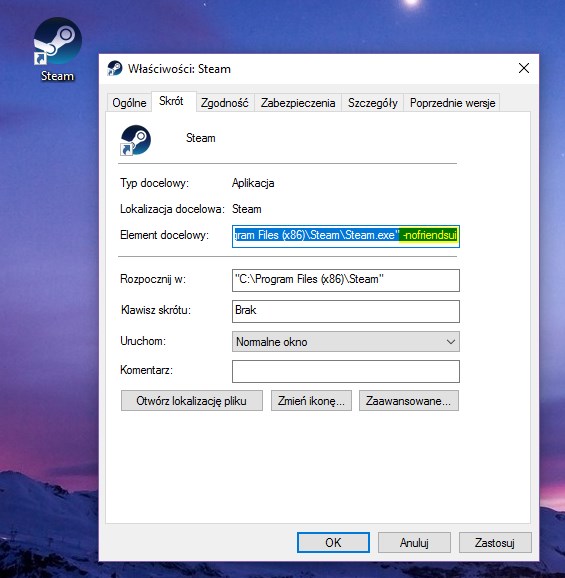The height and width of the screenshot is (578, 565).
Task: Click the Steam shortcut icon inside the Skrót tab
Action: tap(136, 140)
